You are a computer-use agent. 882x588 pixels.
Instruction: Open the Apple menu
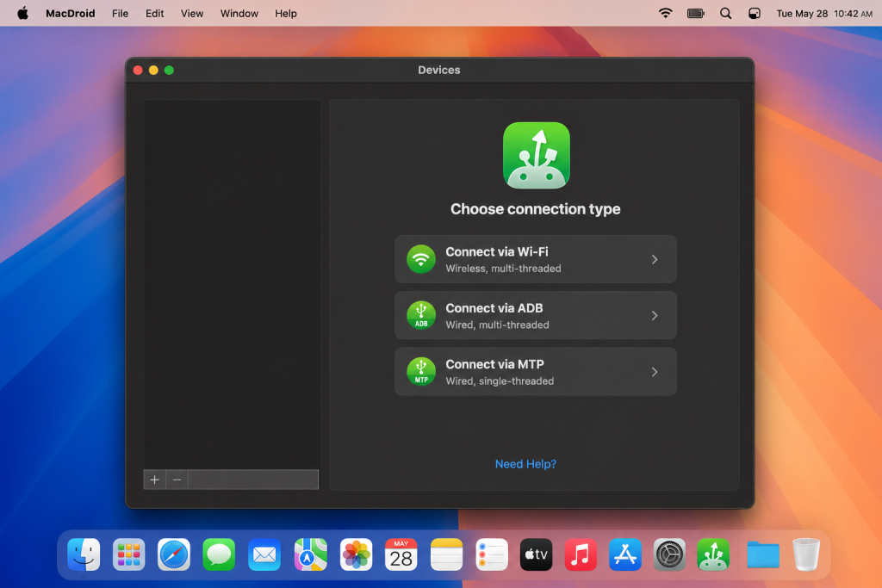tap(22, 13)
